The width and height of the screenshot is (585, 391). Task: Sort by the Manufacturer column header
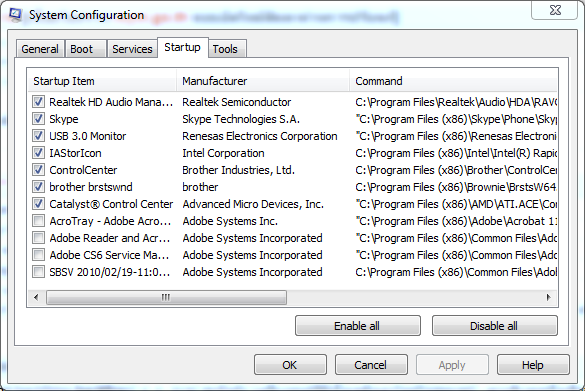pos(263,81)
